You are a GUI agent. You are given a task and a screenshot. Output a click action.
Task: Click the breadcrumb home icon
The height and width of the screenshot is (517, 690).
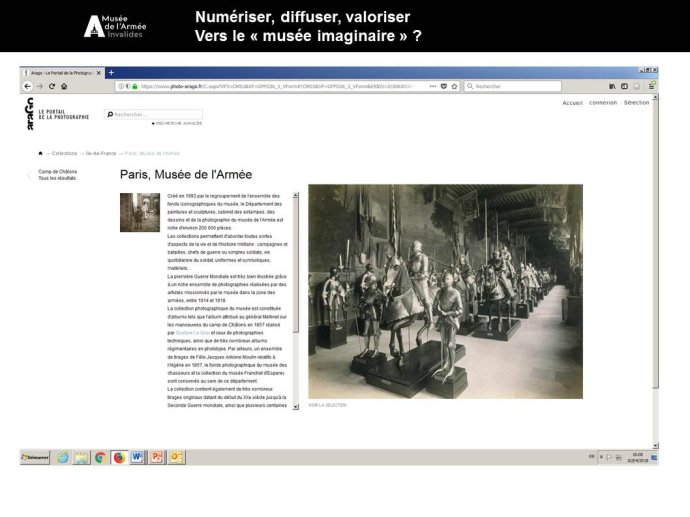click(x=40, y=153)
